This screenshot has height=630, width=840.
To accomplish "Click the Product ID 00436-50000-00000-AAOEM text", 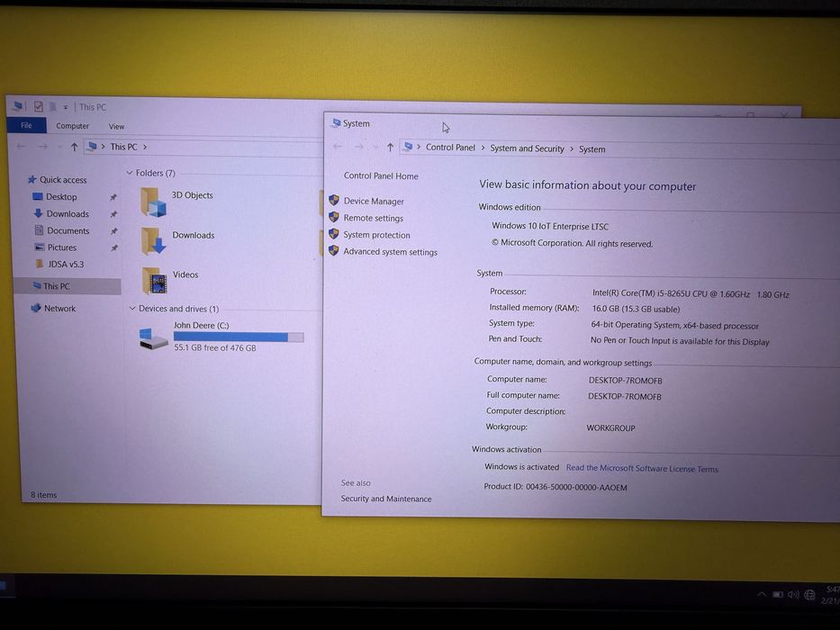I will pos(555,487).
